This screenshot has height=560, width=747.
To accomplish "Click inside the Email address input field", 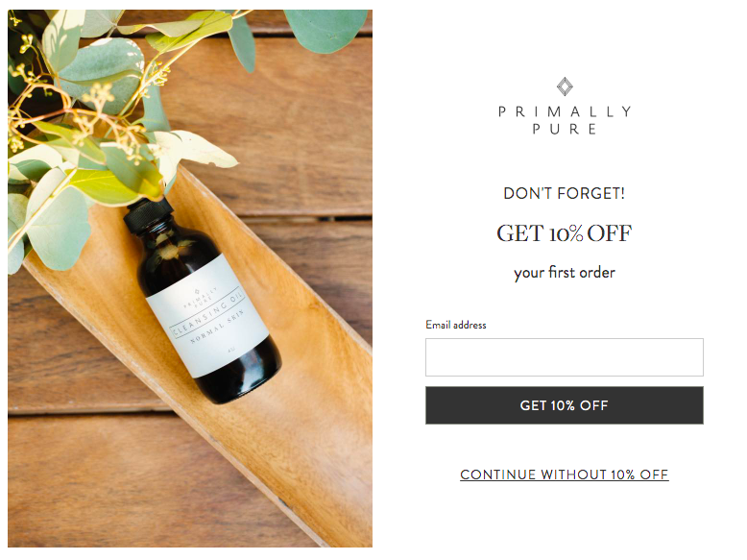I will coord(564,357).
